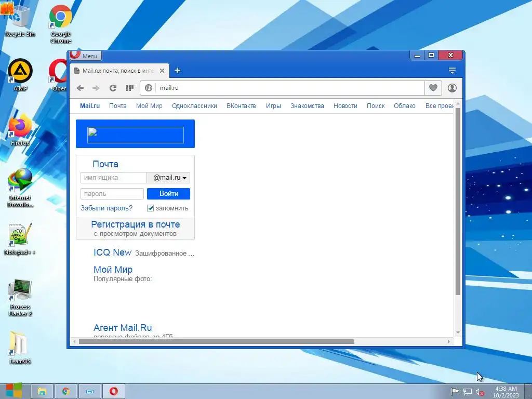Open a new tab with plus button
This screenshot has height=399, width=532.
click(177, 71)
